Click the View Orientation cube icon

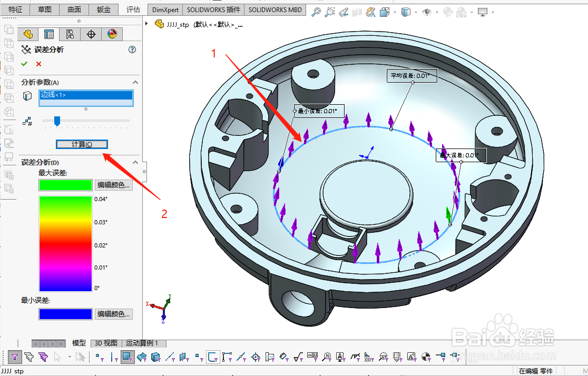385,12
